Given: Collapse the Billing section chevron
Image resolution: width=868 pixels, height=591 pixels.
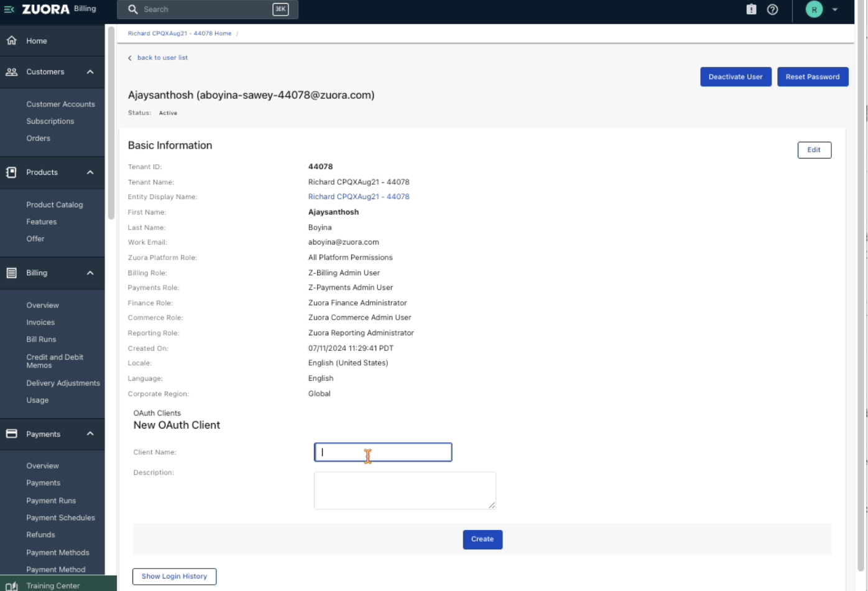Looking at the screenshot, I should (x=90, y=272).
